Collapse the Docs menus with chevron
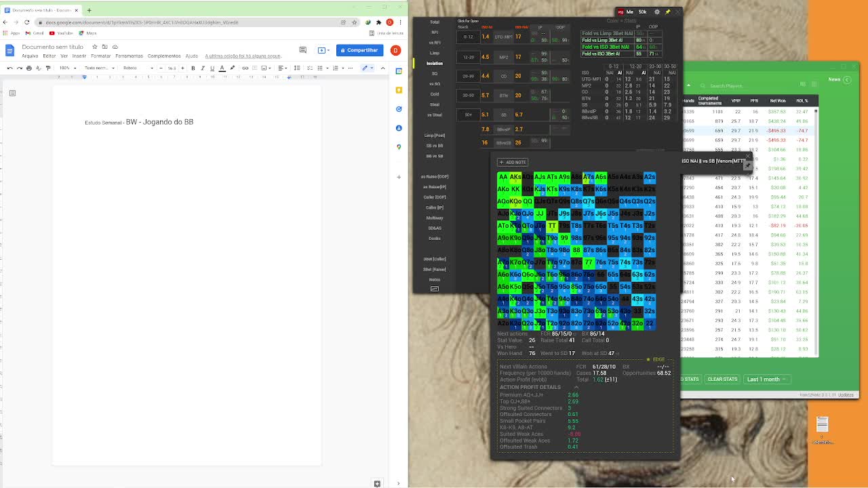 click(382, 68)
